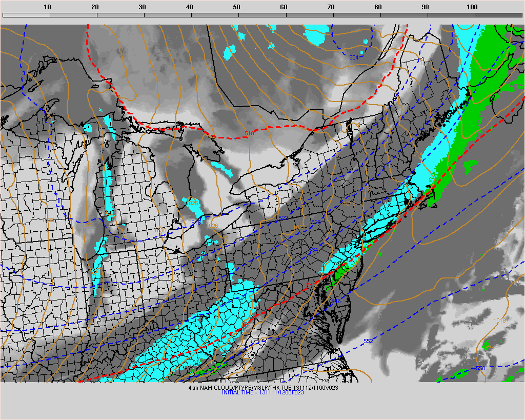Viewport: 525px width, 420px height.
Task: Click the 30 label on the scale
Action: 142,7
